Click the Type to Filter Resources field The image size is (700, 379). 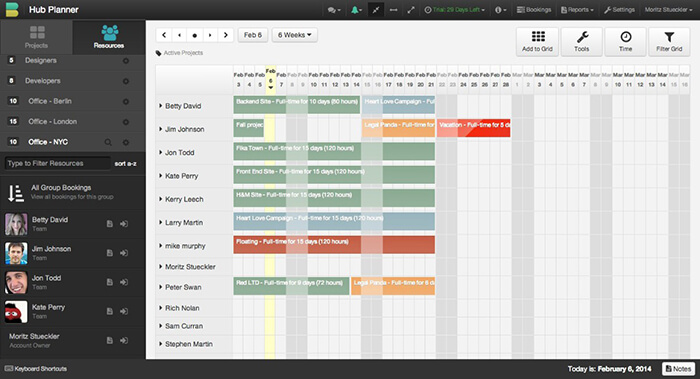tap(57, 163)
